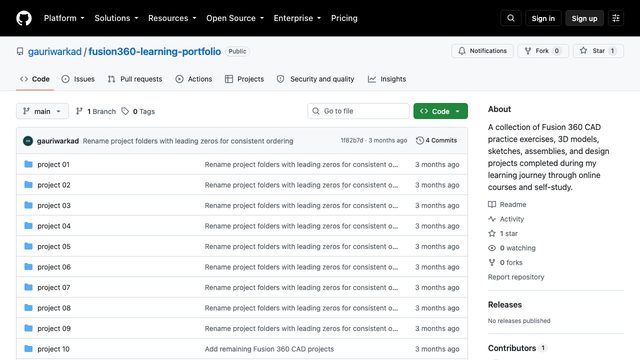Open the project 08 folder icon
The width and height of the screenshot is (640, 360).
(28, 307)
